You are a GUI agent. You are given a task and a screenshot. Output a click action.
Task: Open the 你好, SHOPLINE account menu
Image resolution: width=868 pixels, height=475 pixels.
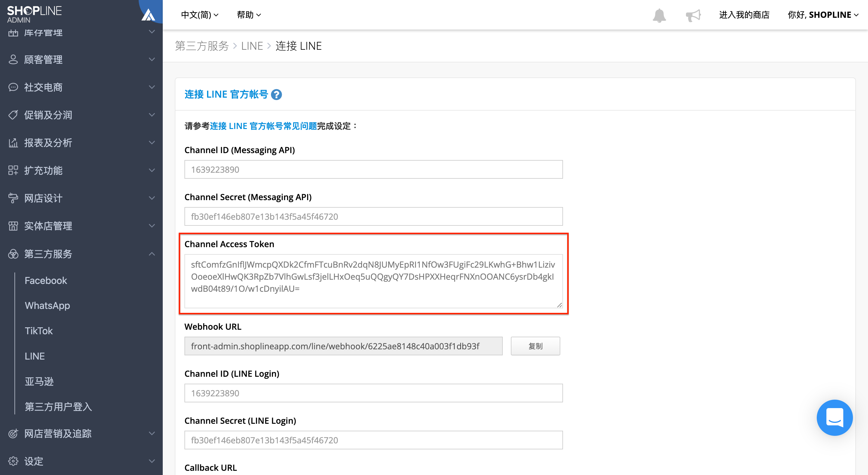[823, 15]
